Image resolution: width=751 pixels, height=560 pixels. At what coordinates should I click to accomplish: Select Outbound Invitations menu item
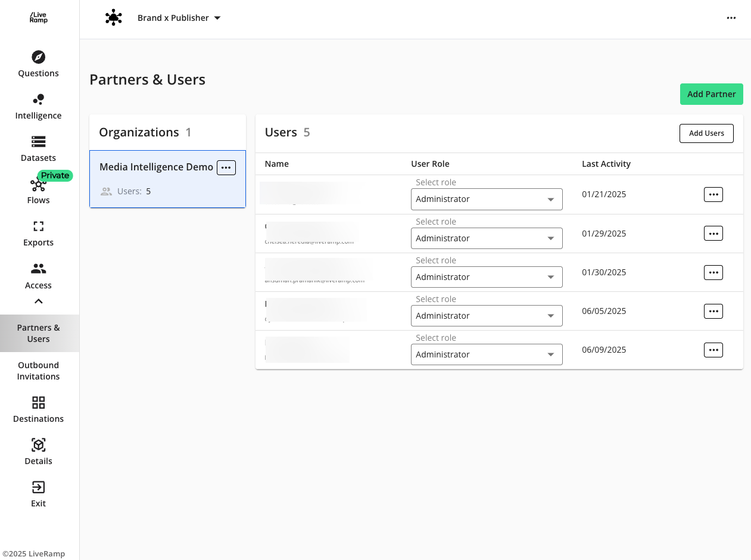[x=38, y=371]
